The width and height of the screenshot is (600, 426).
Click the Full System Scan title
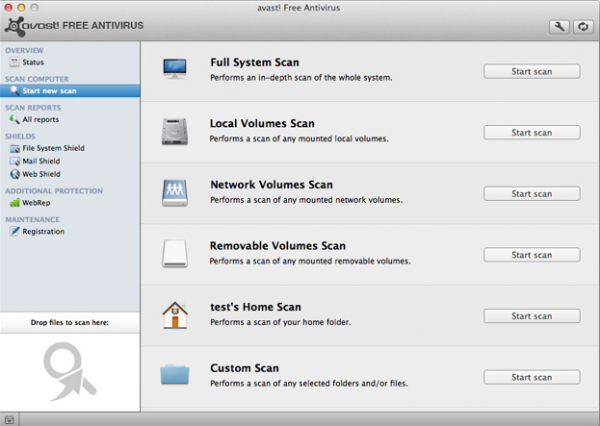tap(254, 62)
